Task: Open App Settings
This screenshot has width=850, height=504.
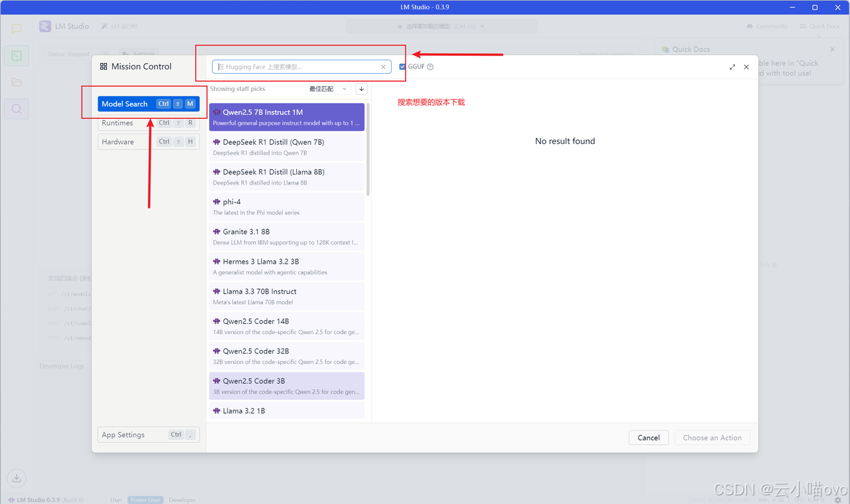Action: coord(149,435)
